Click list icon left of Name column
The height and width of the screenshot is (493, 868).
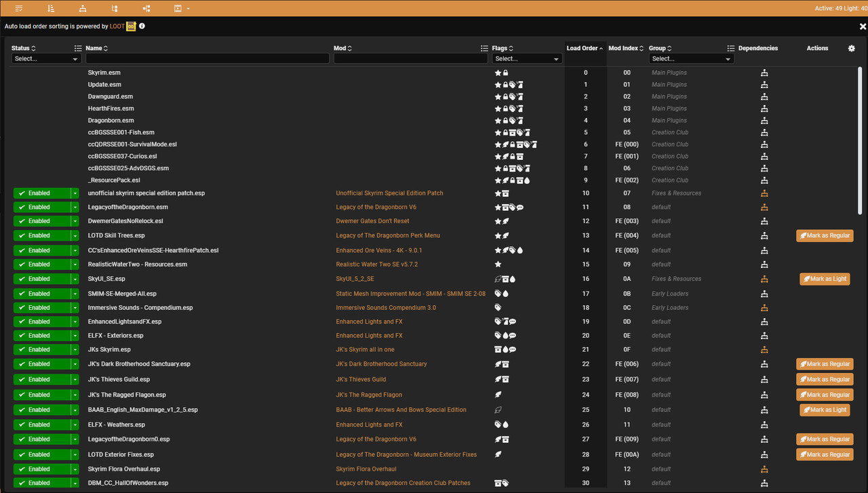(x=78, y=48)
